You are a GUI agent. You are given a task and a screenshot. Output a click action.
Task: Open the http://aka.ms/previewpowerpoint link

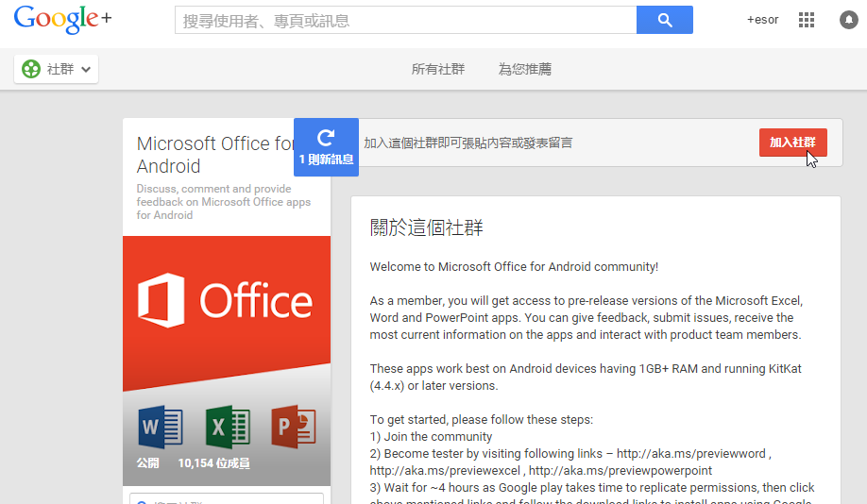pos(620,471)
